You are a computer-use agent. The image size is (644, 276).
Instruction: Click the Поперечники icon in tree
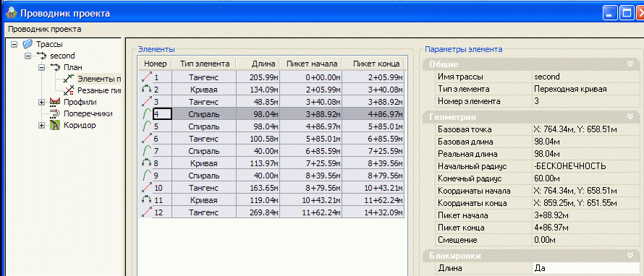point(54,113)
